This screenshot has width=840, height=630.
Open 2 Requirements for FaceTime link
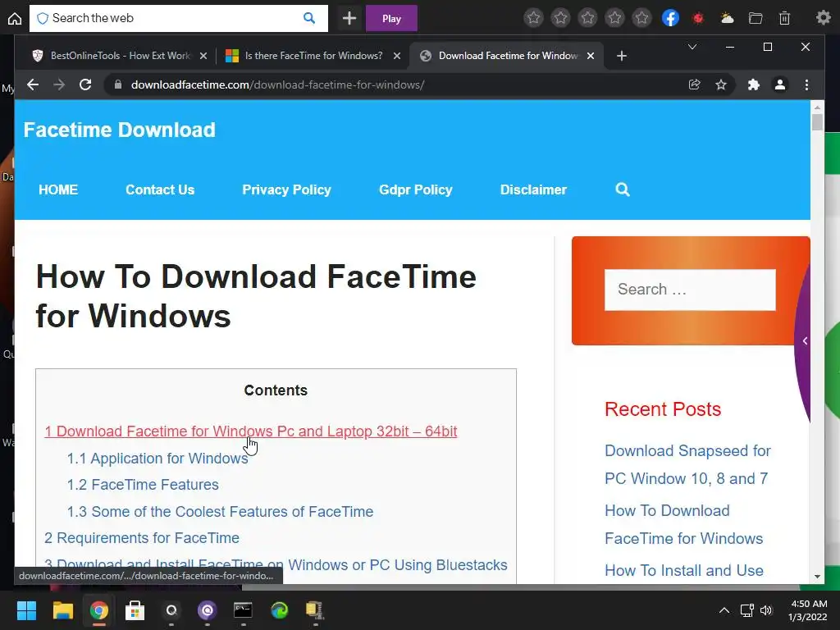pyautogui.click(x=142, y=538)
